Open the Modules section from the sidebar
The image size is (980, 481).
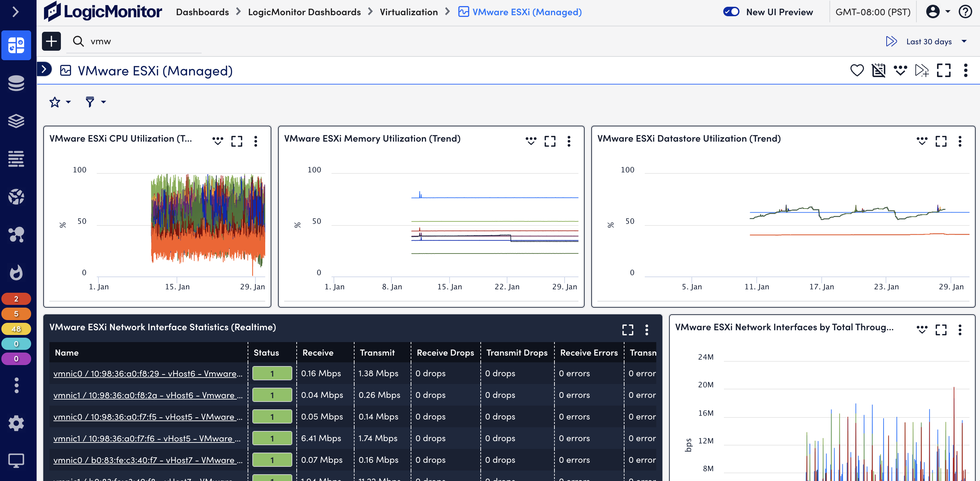click(16, 121)
